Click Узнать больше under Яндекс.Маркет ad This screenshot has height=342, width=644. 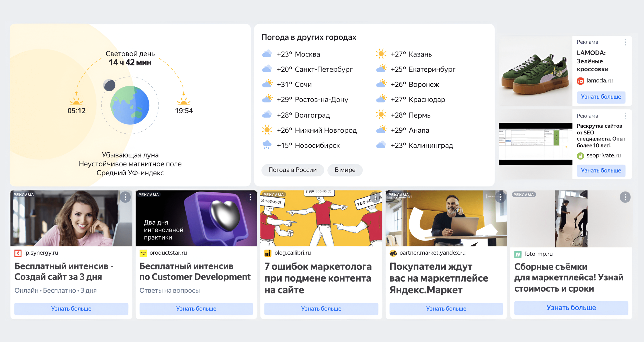coord(446,309)
